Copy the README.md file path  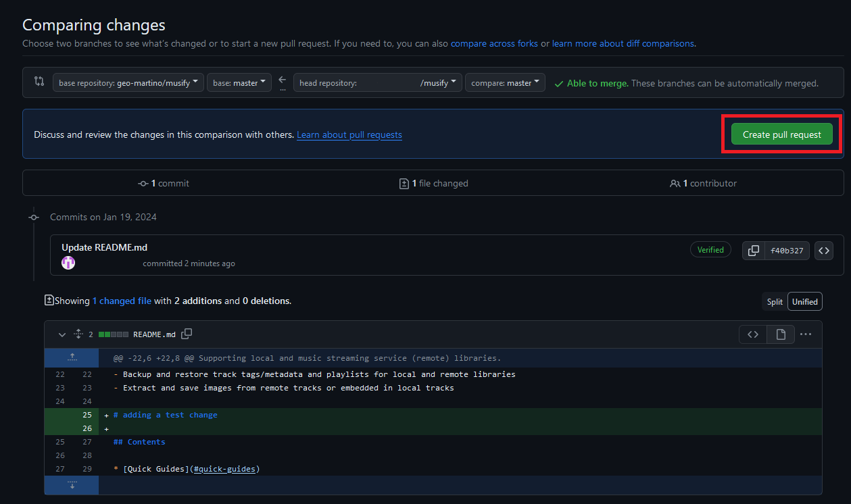coord(187,334)
